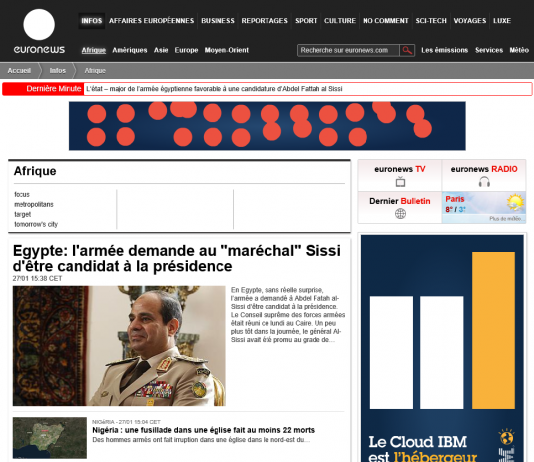Open the Dernière Minute breaking news headline
534x462 pixels.
pos(214,89)
